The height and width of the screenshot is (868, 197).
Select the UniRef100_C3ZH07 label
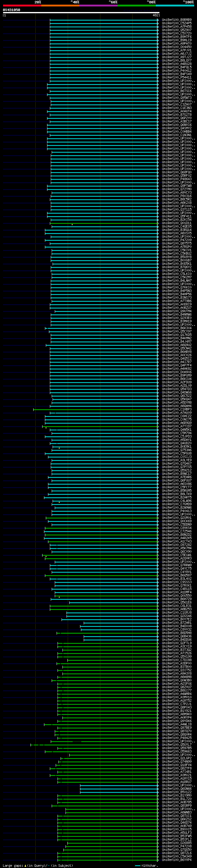[177, 104]
